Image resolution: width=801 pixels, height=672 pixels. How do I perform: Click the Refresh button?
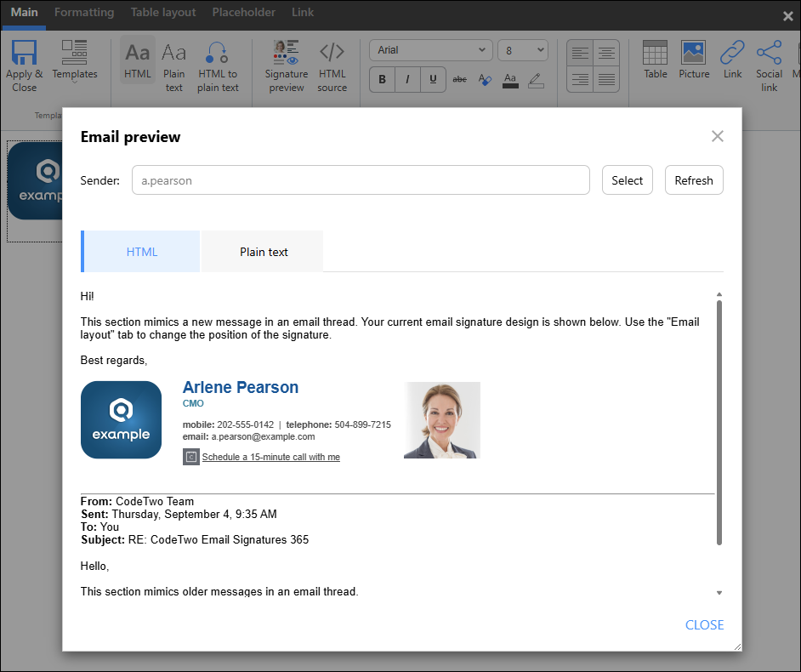pyautogui.click(x=694, y=179)
